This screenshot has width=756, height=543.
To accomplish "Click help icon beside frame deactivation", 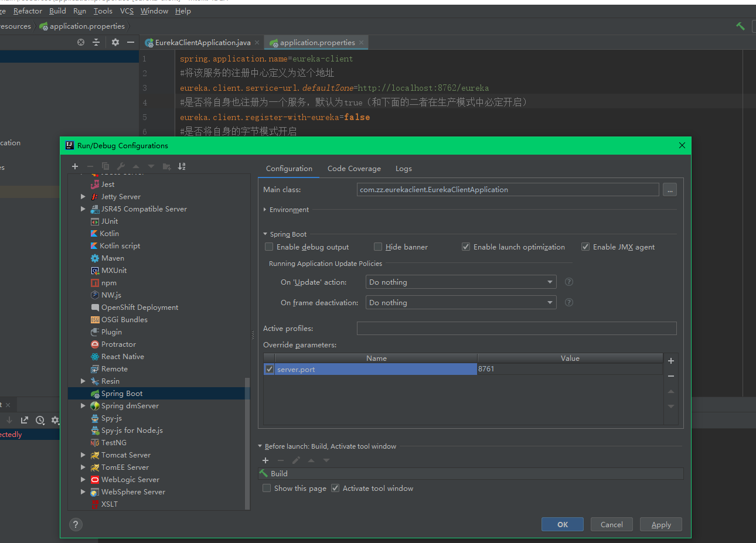I will (x=568, y=302).
